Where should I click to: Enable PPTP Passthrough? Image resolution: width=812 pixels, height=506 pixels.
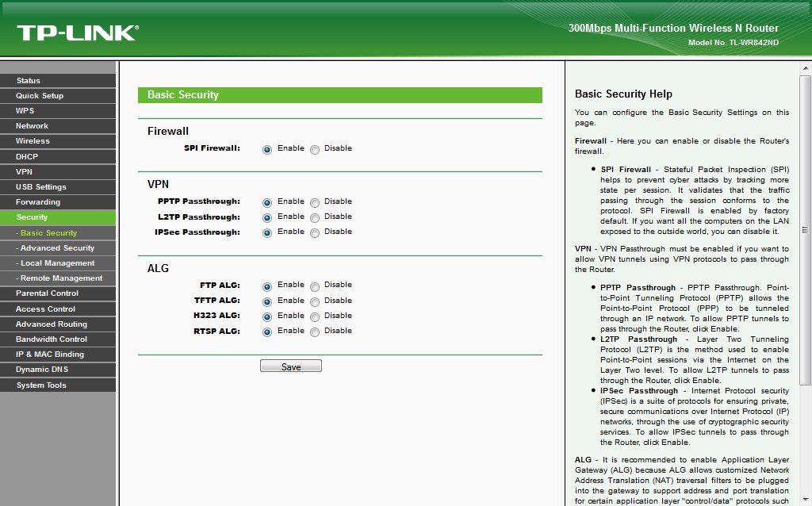[x=267, y=202]
